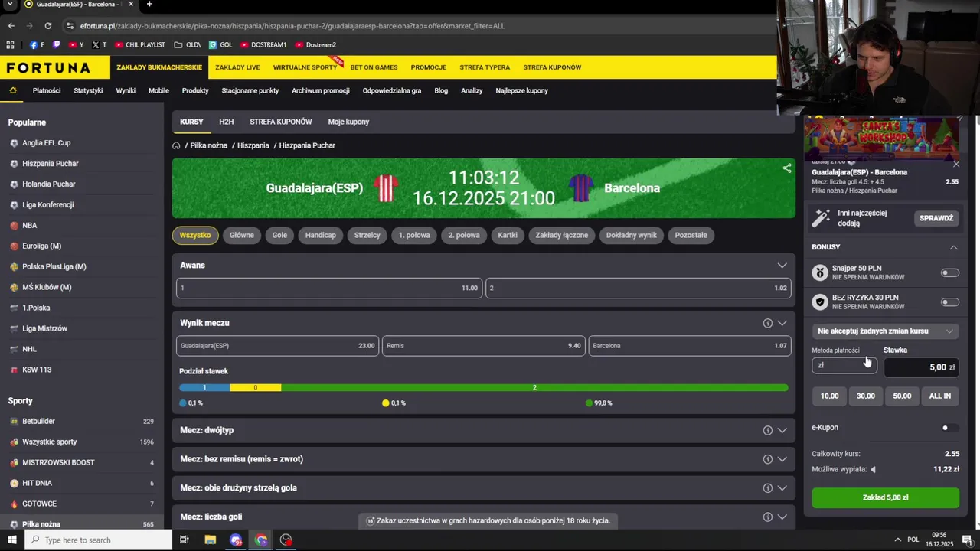Open browser apps grid icon
Image resolution: width=980 pixels, height=551 pixels.
[11, 44]
